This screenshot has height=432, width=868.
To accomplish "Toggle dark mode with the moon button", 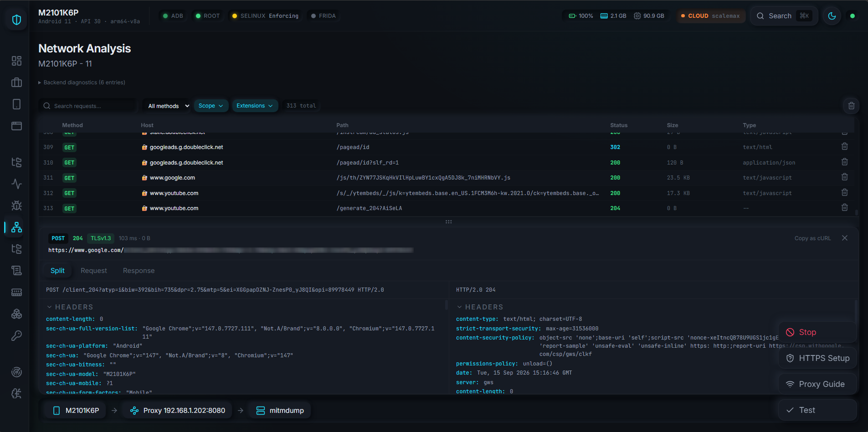I will [832, 16].
